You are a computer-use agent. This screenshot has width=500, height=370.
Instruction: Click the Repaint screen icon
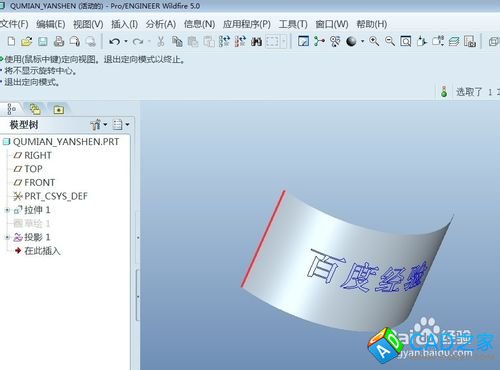[303, 41]
